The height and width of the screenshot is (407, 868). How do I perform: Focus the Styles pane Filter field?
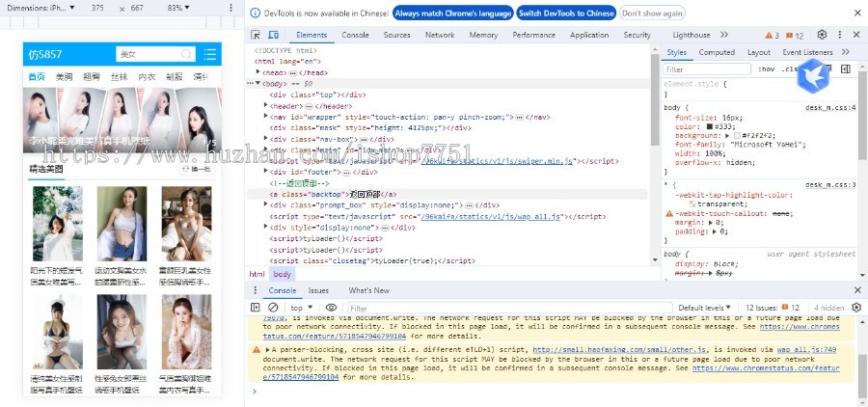pyautogui.click(x=707, y=69)
